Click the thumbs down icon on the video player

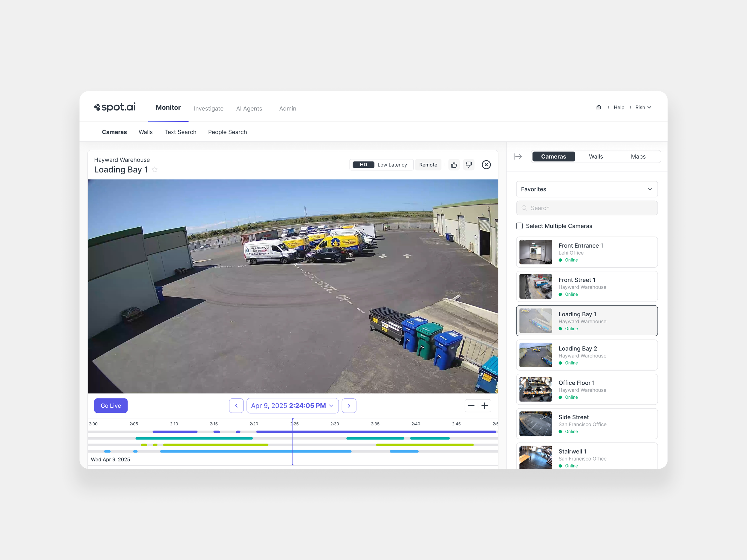click(x=469, y=165)
